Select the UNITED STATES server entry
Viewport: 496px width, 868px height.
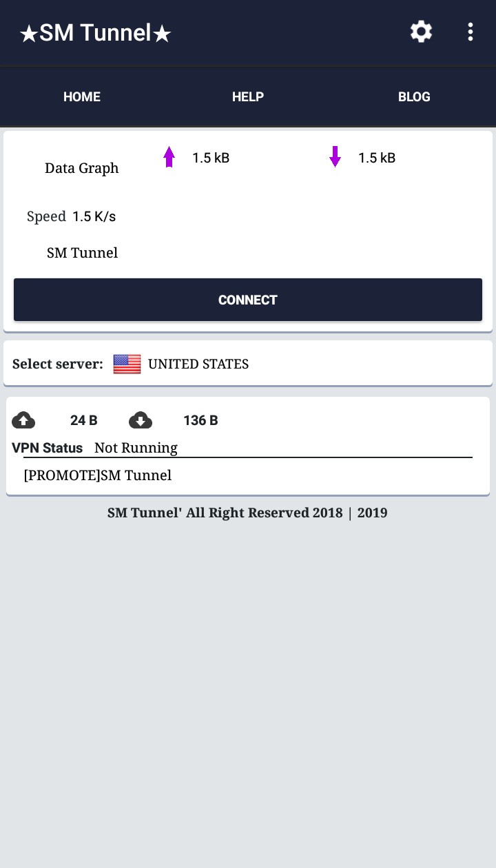198,364
